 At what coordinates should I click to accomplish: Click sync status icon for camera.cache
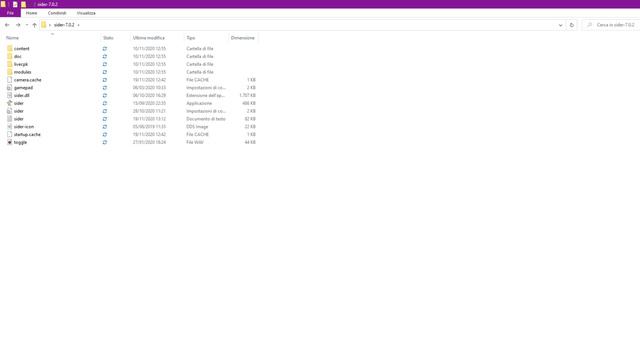(105, 80)
